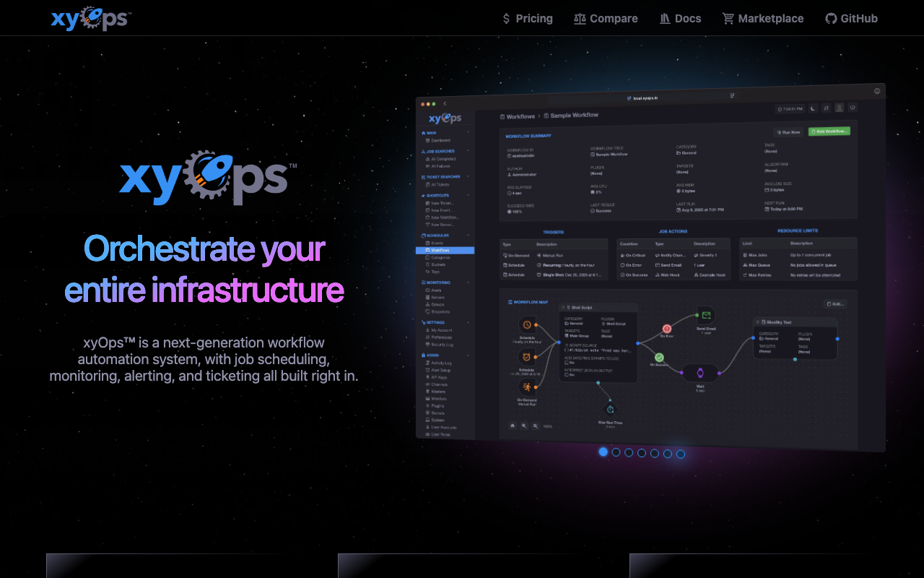924x578 pixels.
Task: Click the Run Now button
Action: coord(788,132)
